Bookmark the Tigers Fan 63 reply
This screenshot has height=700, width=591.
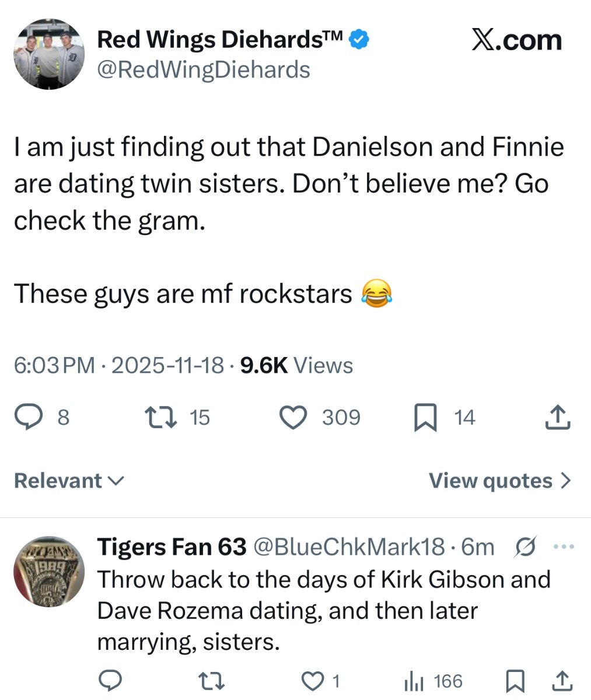point(513,680)
